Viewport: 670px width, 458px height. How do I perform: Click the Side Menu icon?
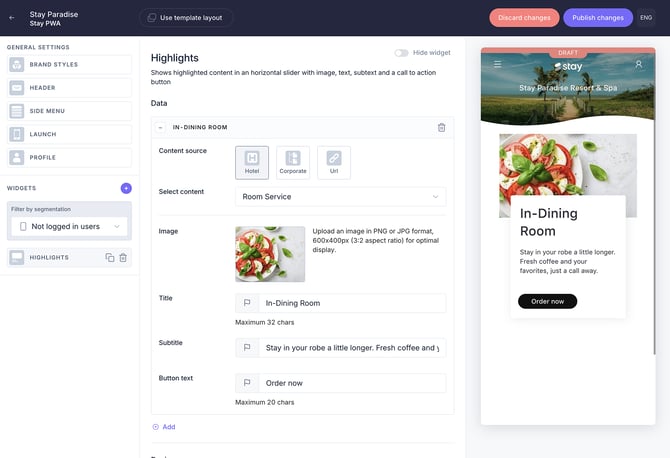17,111
